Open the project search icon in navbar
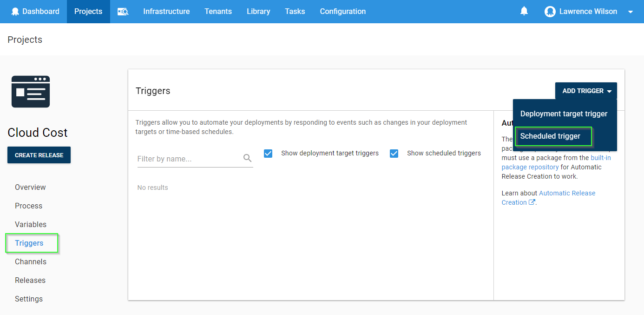644x315 pixels. [123, 12]
